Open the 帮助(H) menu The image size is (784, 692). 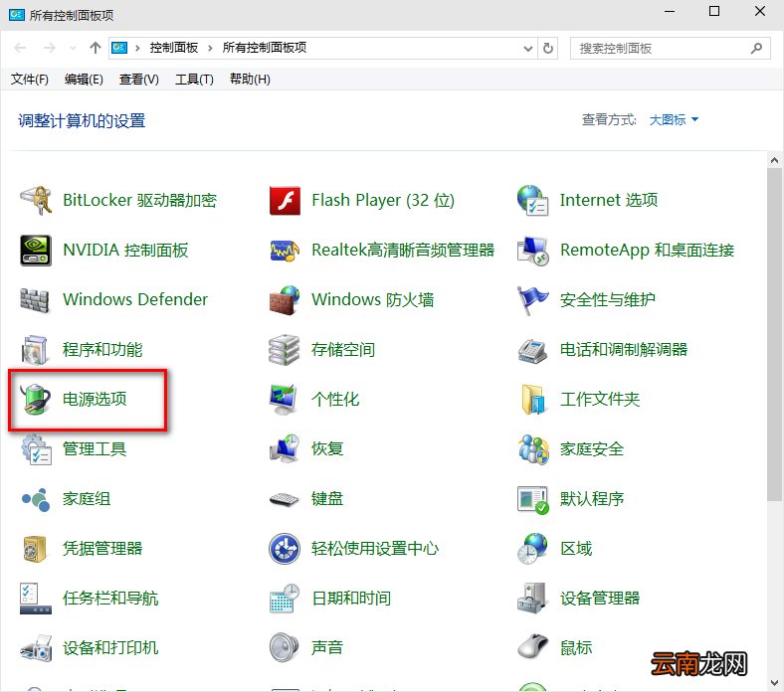pyautogui.click(x=250, y=80)
